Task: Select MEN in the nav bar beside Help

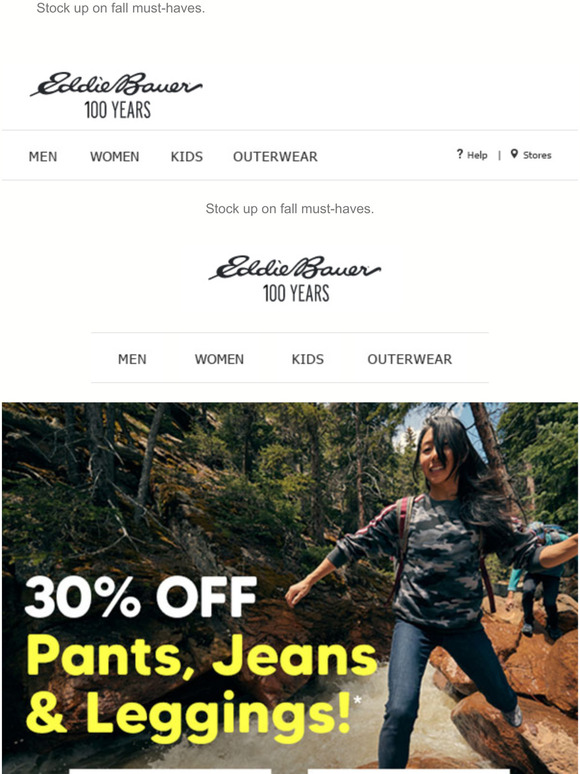Action: pos(43,156)
